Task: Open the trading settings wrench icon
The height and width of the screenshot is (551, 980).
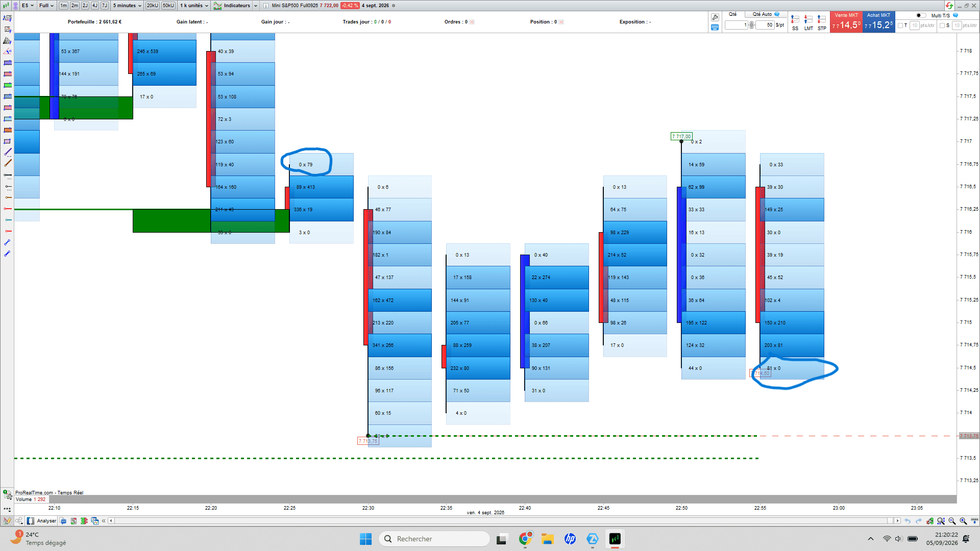Action: coord(715,17)
